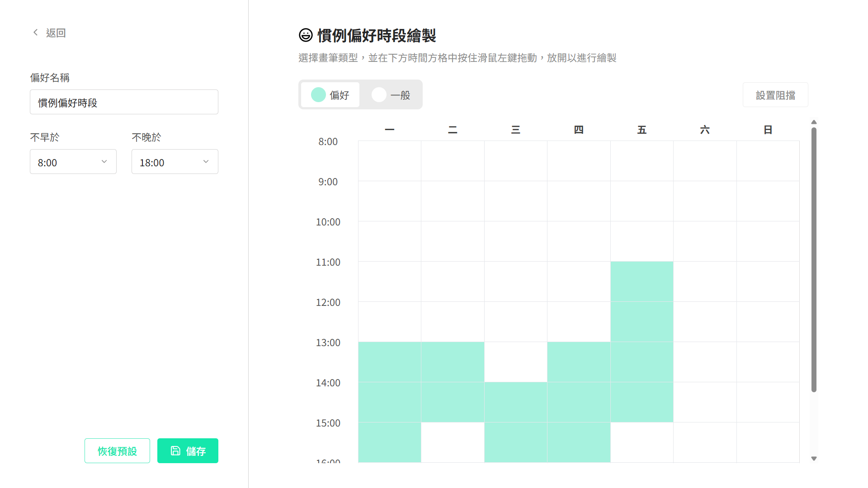This screenshot has height=488, width=868.
Task: Click the floppy disk icon on the 儲存 button
Action: tap(175, 450)
